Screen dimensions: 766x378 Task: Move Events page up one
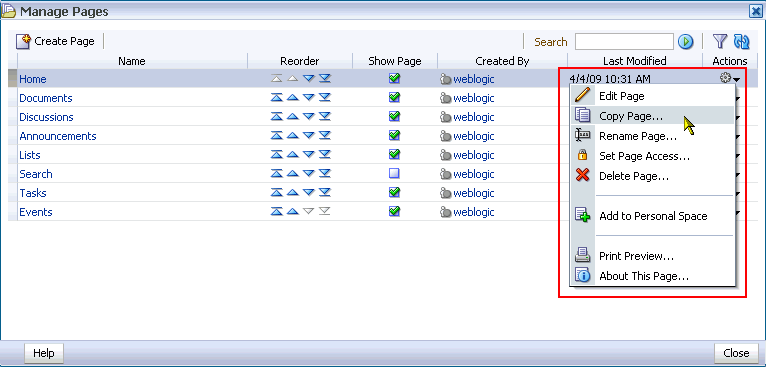pyautogui.click(x=293, y=212)
